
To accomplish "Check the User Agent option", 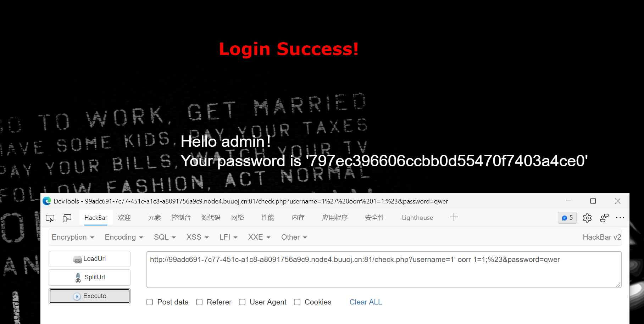I will (x=242, y=302).
